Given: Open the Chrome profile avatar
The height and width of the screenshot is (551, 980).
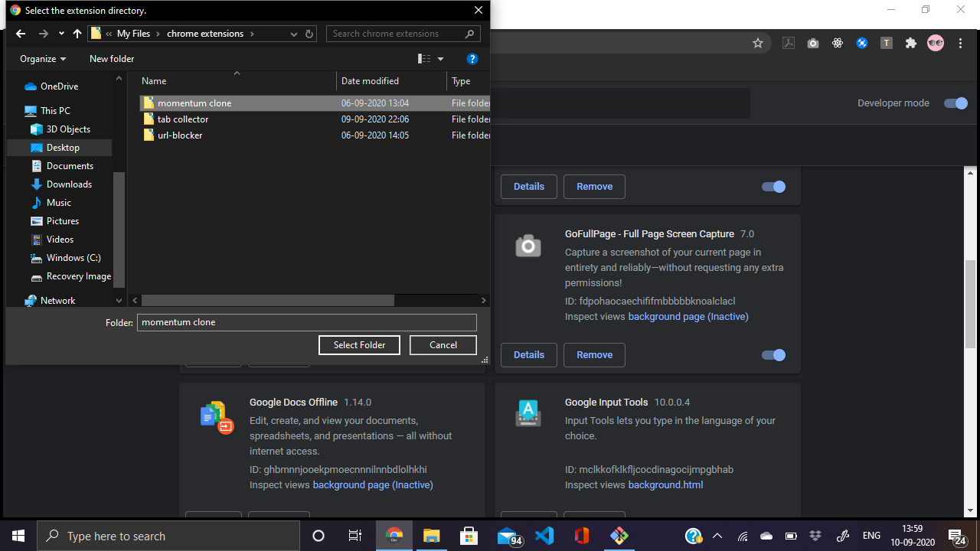Looking at the screenshot, I should click(x=936, y=43).
